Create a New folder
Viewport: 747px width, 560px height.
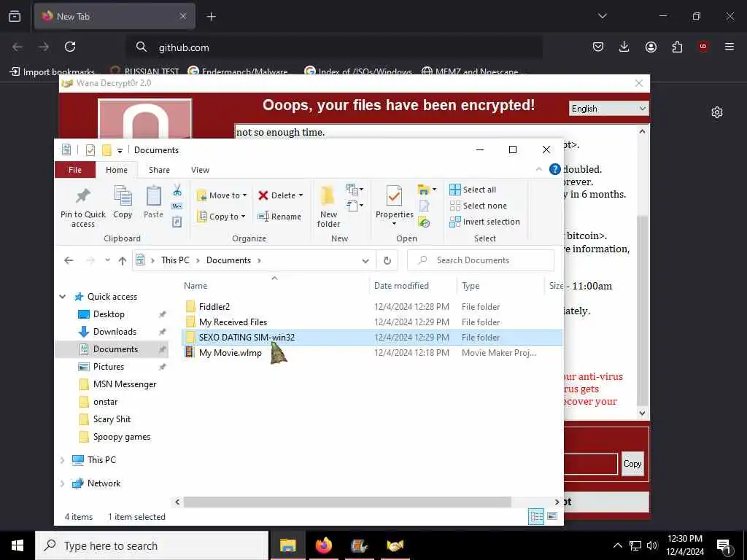point(328,207)
